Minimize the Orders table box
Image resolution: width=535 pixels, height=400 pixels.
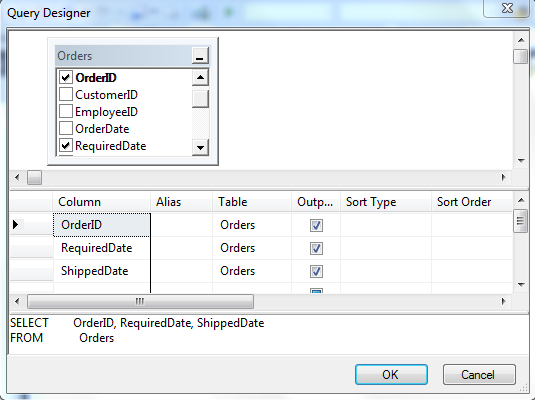tap(200, 55)
